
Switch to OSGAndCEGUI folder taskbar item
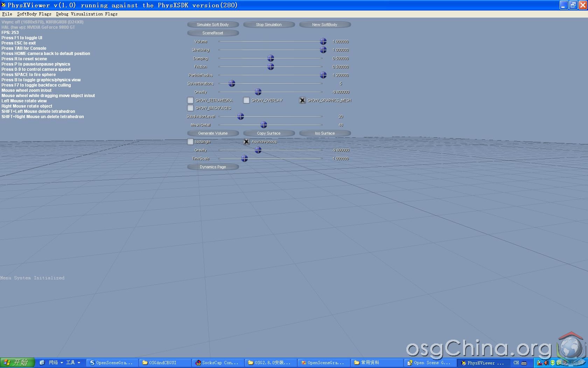click(x=164, y=363)
